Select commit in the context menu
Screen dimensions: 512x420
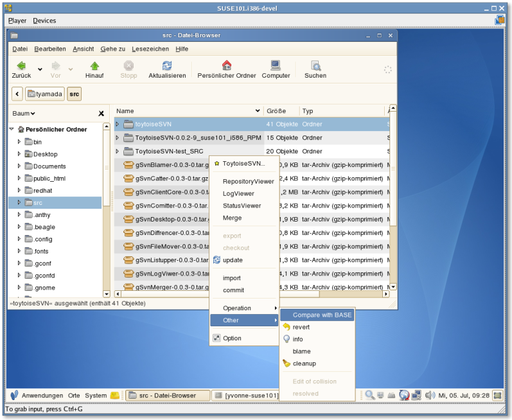click(x=244, y=290)
